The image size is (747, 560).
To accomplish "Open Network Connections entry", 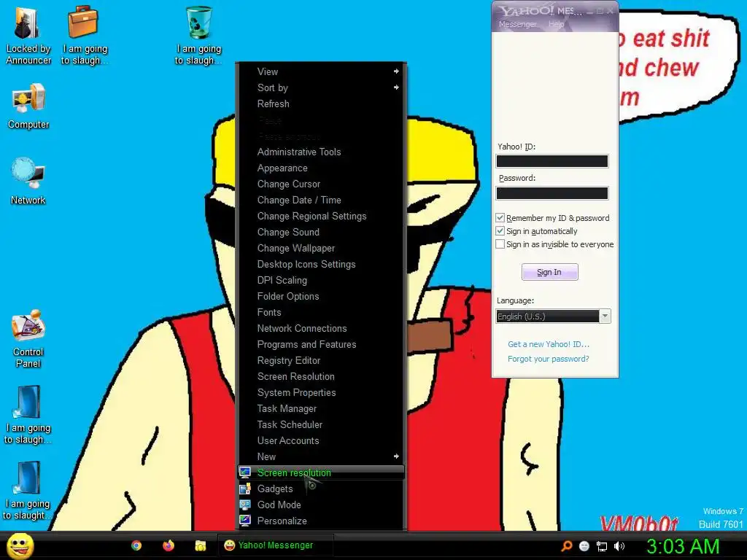I will click(322, 328).
